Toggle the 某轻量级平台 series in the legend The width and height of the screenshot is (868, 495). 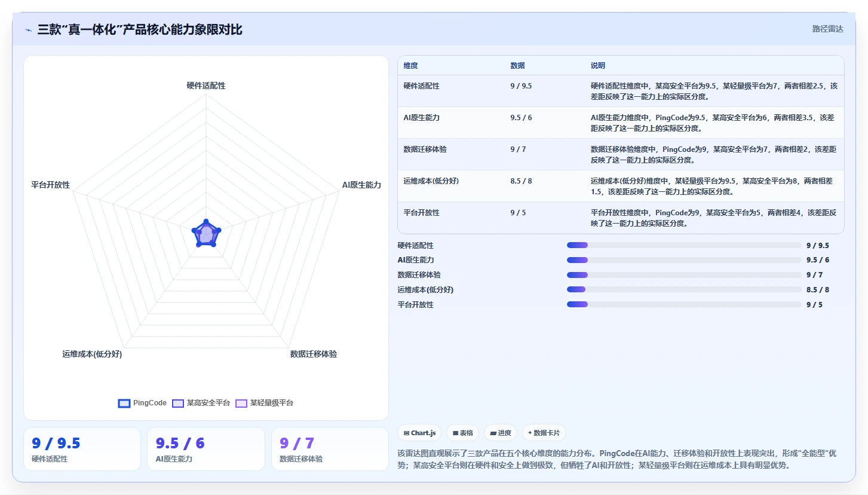click(264, 403)
